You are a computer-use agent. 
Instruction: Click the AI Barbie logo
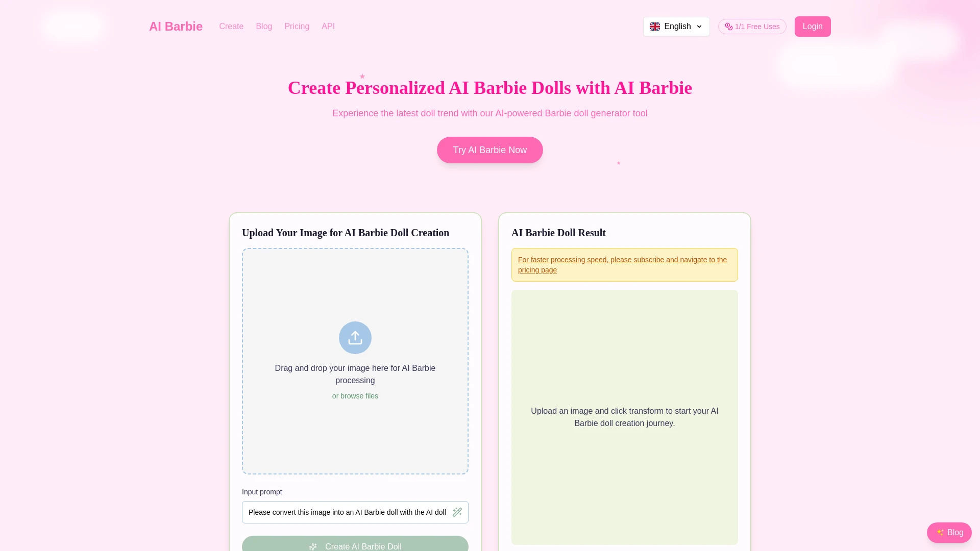(x=176, y=26)
